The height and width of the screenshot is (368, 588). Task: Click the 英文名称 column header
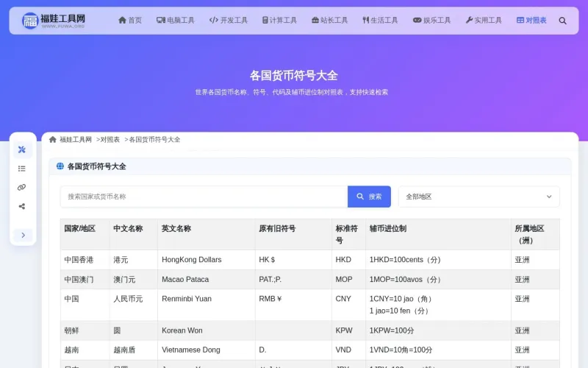[207, 234]
